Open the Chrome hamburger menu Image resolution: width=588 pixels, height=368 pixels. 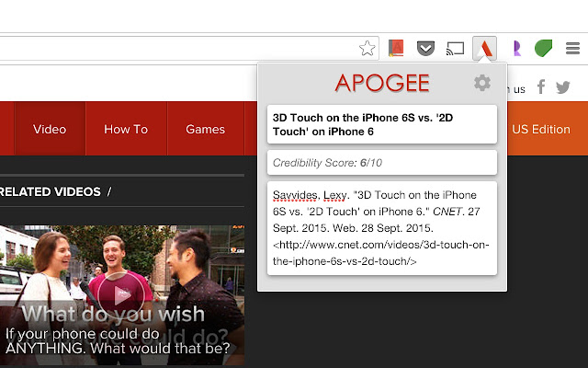[572, 48]
